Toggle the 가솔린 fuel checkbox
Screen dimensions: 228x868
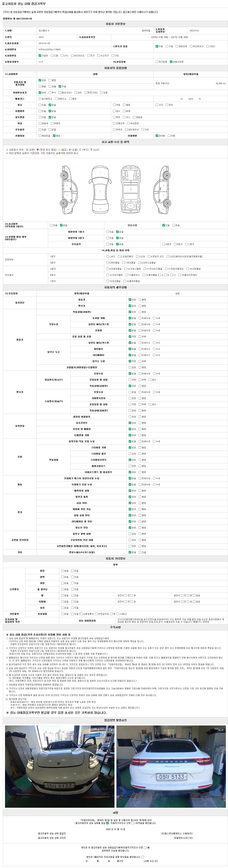tap(40, 56)
